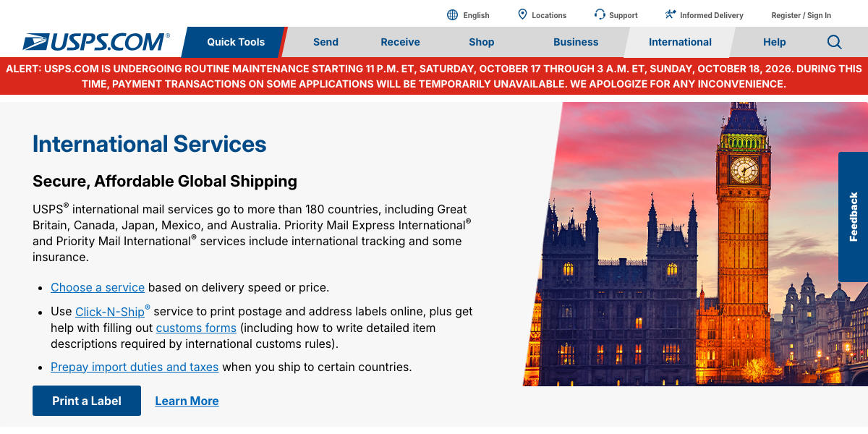The image size is (868, 434).
Task: Open the English language link
Action: coord(476,15)
